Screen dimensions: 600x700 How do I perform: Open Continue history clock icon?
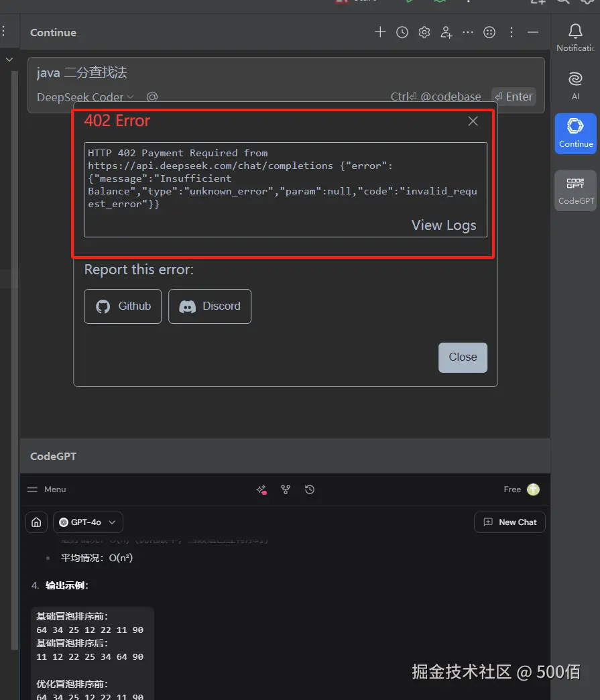[402, 32]
